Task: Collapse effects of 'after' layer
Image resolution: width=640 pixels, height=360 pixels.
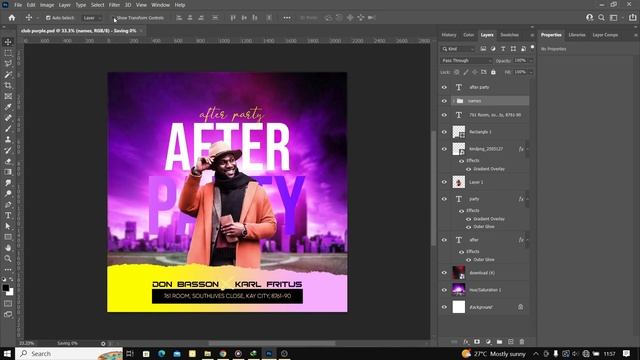Action: point(528,240)
